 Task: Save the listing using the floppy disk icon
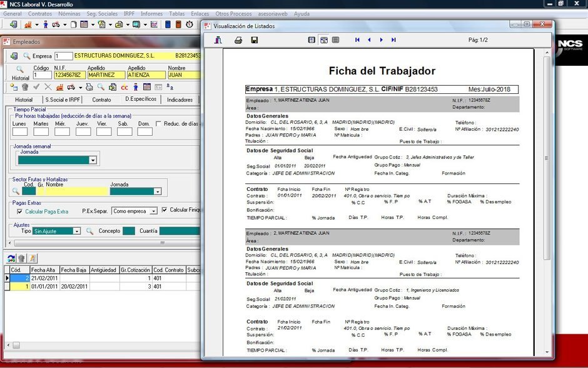pyautogui.click(x=254, y=40)
